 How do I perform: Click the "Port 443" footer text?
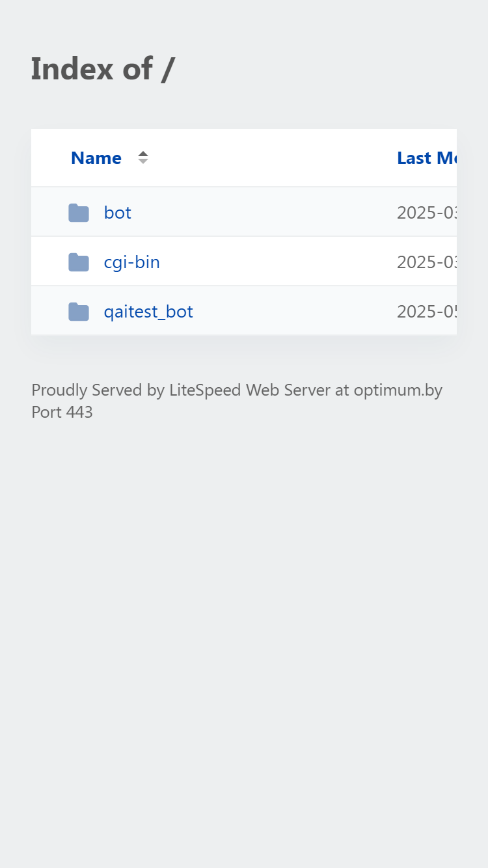(x=62, y=413)
